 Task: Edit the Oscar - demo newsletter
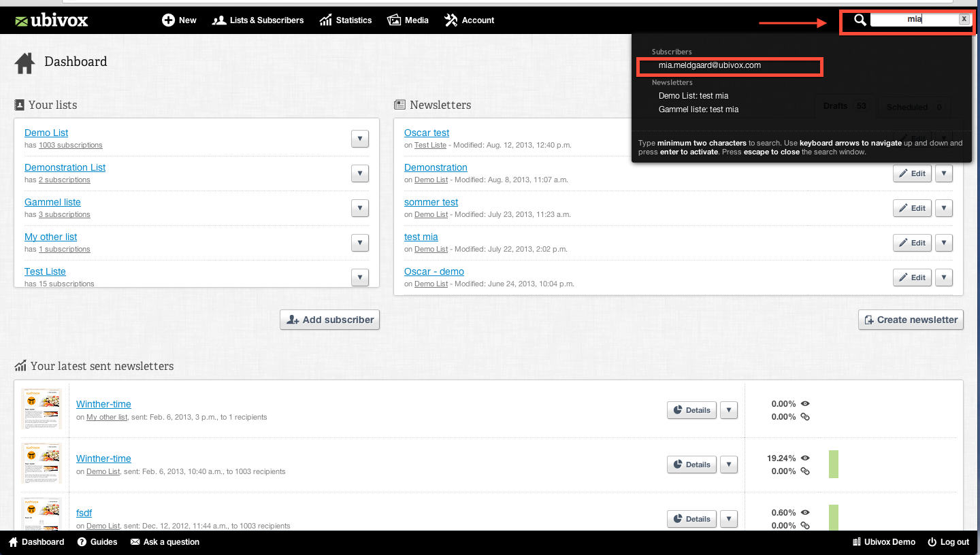click(x=912, y=277)
